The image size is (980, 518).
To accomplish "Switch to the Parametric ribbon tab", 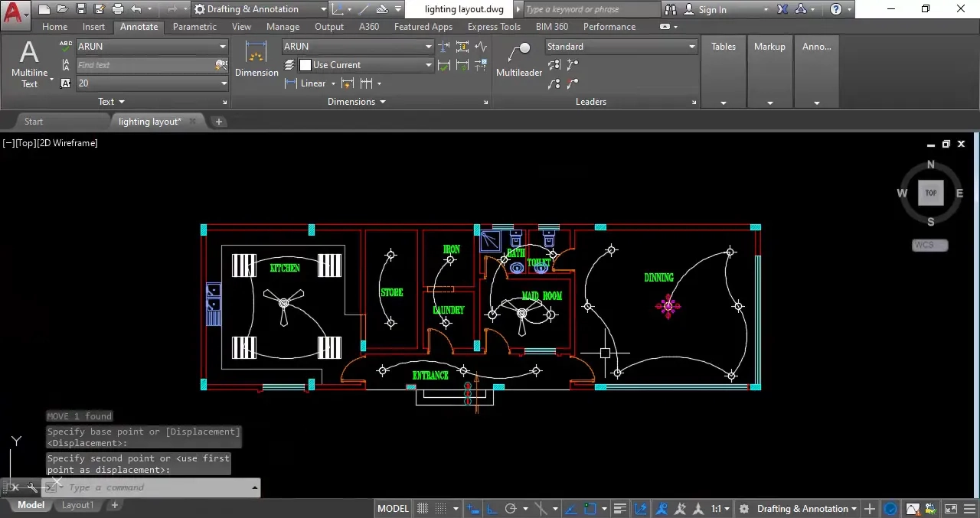I will (x=194, y=26).
